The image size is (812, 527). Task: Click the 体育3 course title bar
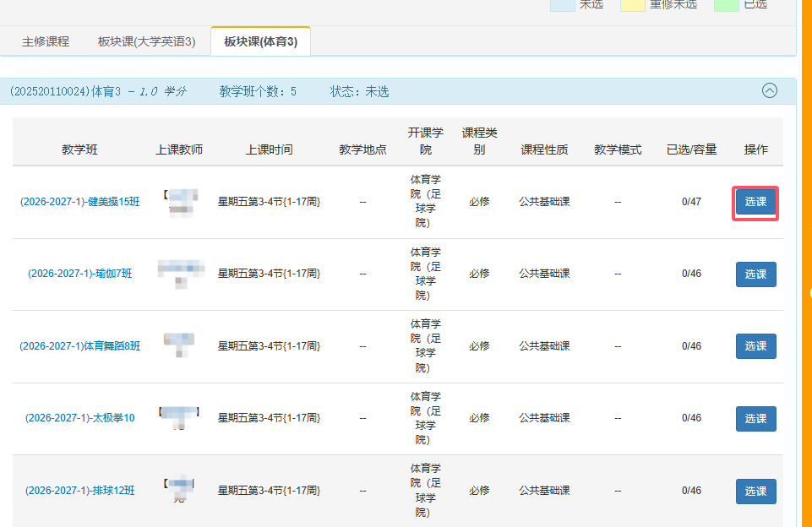(398, 91)
